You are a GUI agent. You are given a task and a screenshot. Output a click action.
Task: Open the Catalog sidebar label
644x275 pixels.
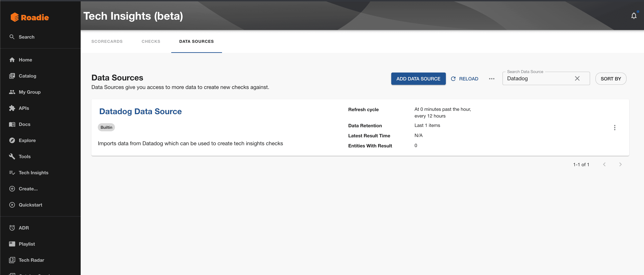[x=27, y=76]
